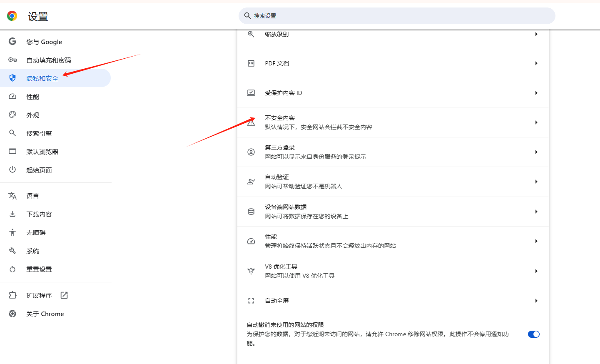Screen dimensions: 600x364
Task: Expand the V8 优化工具 row arrow
Action: point(536,271)
